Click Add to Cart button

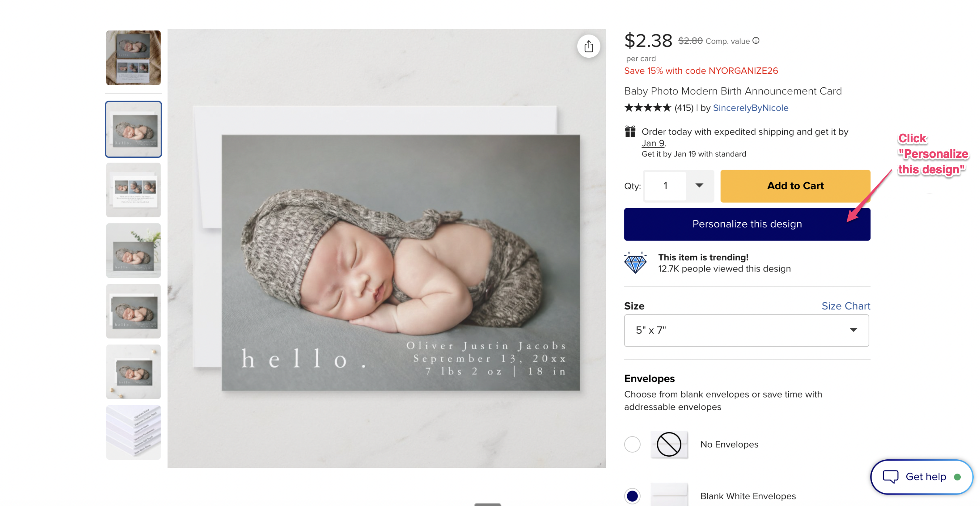(795, 186)
